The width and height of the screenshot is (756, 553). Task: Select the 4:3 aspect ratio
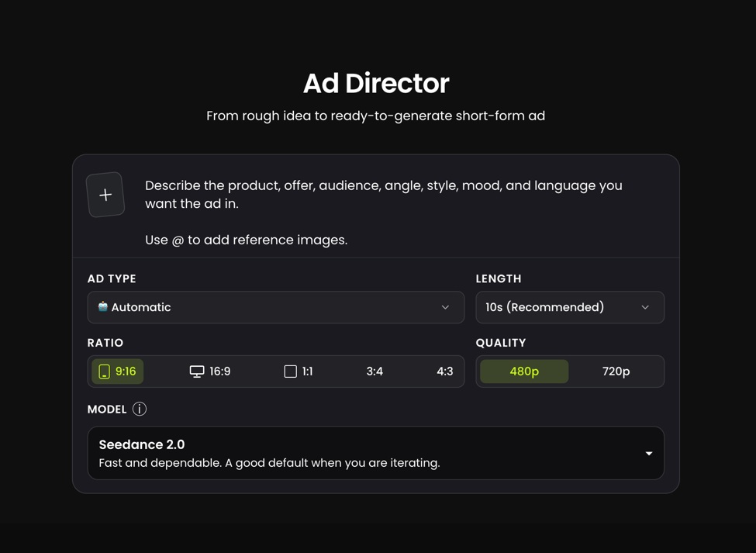tap(444, 372)
